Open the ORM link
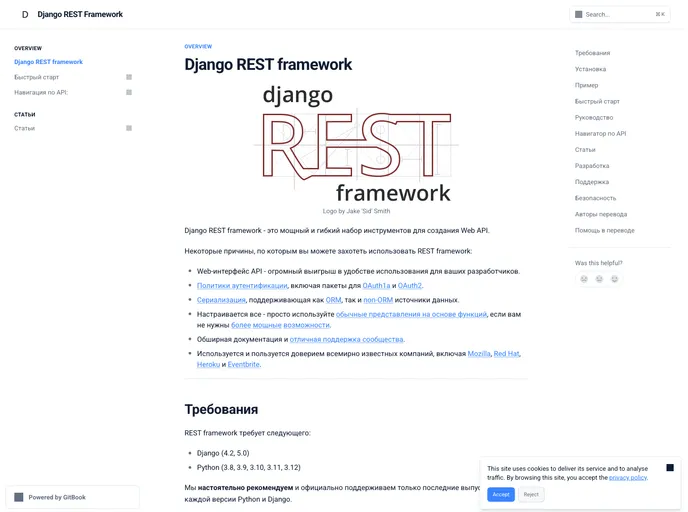 tap(333, 300)
